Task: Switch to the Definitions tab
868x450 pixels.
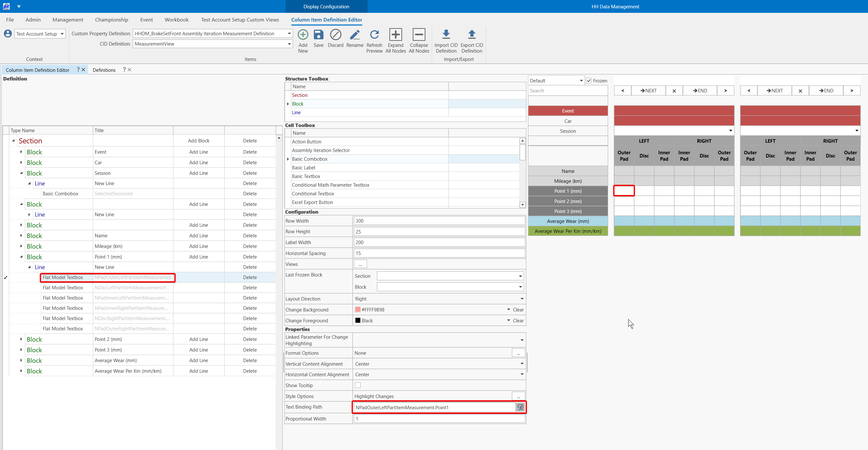Action: click(x=104, y=70)
